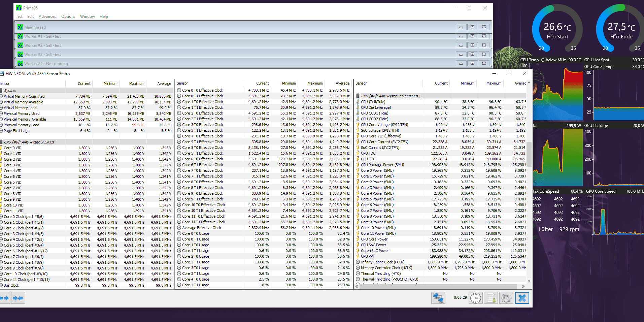Click the Sensor column header in the middle panel

click(209, 83)
